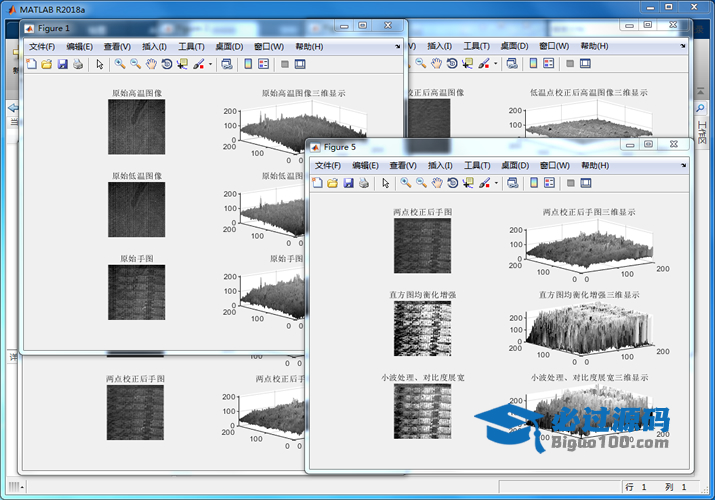Expand Brush tool color dropdown in Figure 1
Screen dimensions: 715x500
coord(210,64)
